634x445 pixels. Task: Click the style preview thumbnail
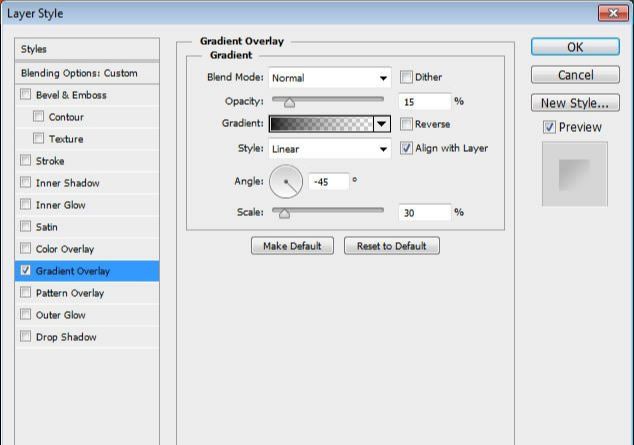[575, 174]
